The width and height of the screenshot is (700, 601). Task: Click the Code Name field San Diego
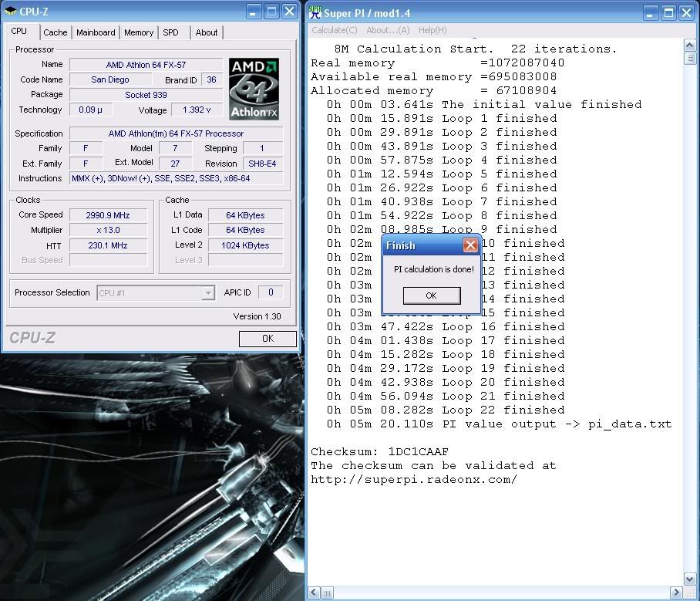tap(110, 79)
